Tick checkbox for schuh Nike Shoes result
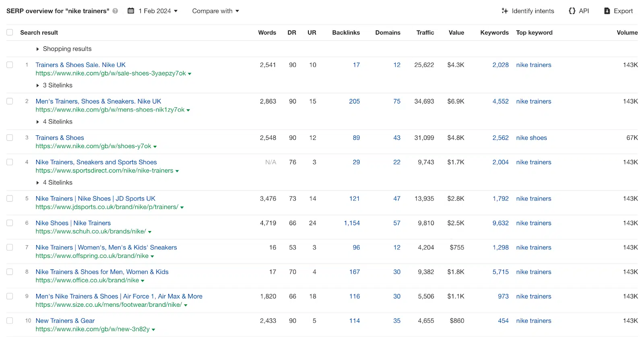 tap(10, 223)
